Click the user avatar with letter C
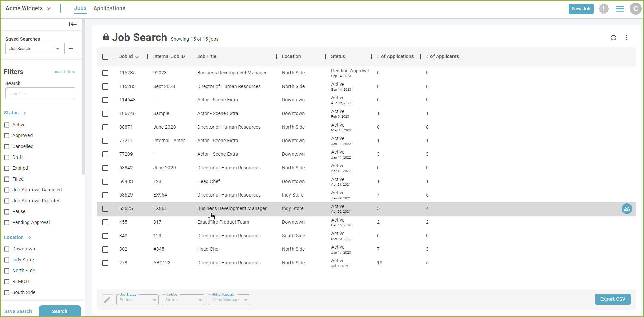 pyautogui.click(x=636, y=8)
